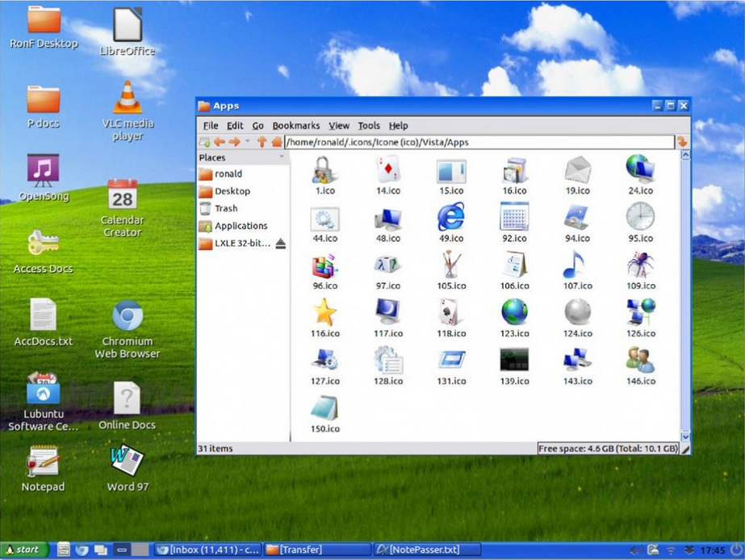This screenshot has height=560, width=745.
Task: Switch to NotePasser.txt taskbar window
Action: coord(427,550)
